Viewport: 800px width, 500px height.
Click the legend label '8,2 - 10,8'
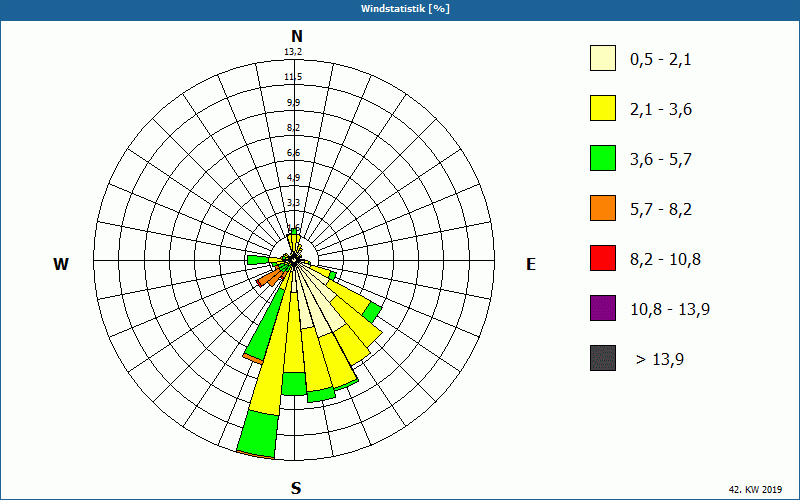665,260
